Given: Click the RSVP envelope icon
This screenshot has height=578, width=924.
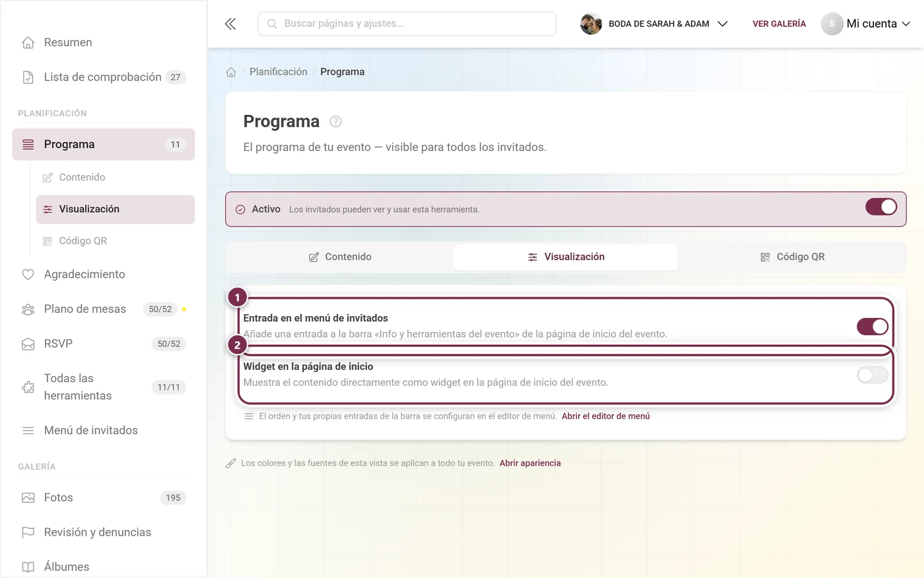Looking at the screenshot, I should [28, 344].
